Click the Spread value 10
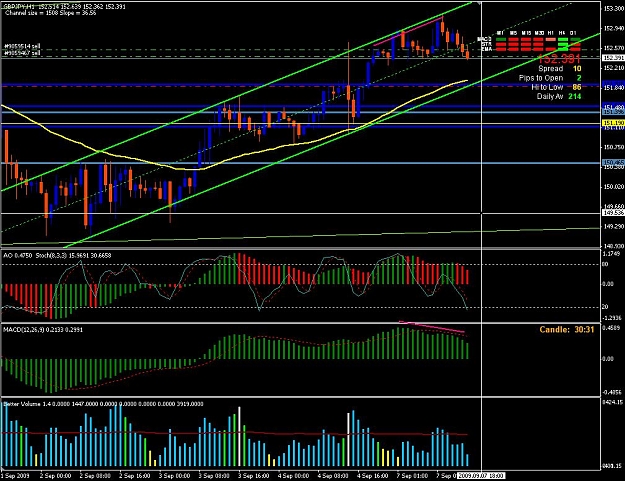 click(577, 69)
